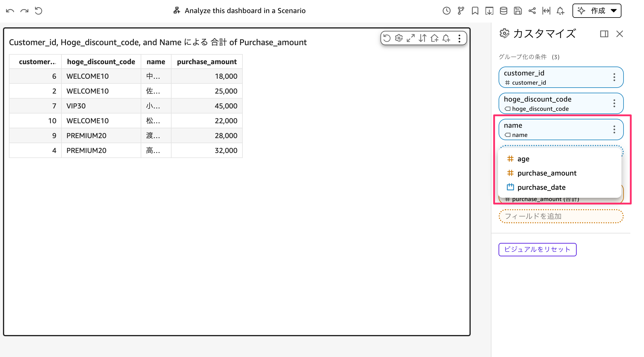The width and height of the screenshot is (644, 357).
Task: Click the フィールドを追加 field well
Action: [x=561, y=216]
